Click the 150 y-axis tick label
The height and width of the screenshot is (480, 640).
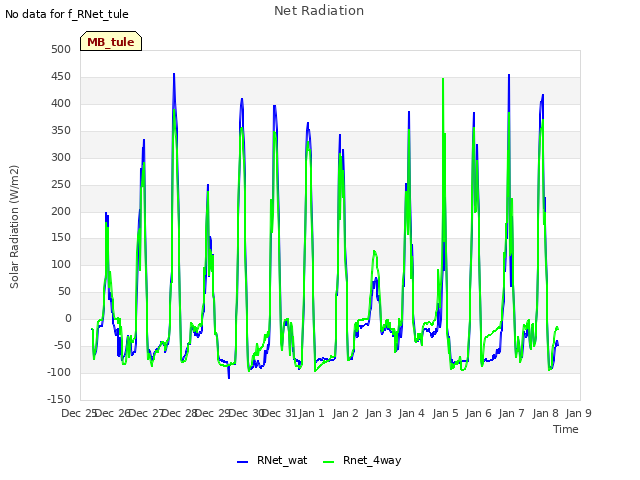coord(61,238)
